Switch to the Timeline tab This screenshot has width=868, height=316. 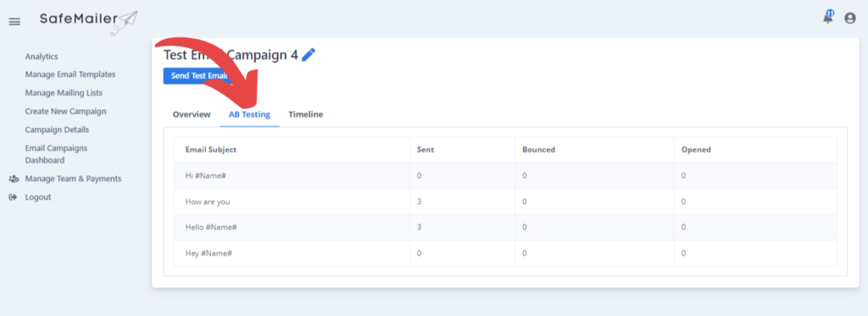[x=305, y=114]
